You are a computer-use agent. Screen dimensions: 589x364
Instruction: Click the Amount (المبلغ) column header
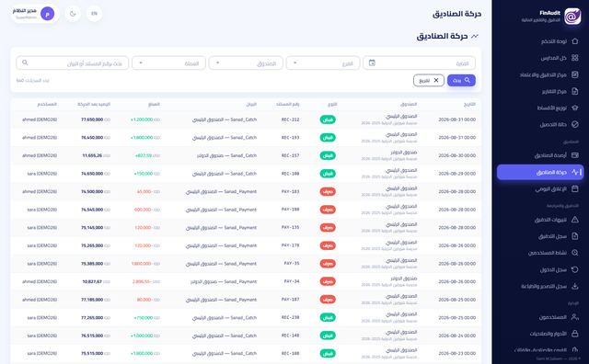tap(154, 104)
